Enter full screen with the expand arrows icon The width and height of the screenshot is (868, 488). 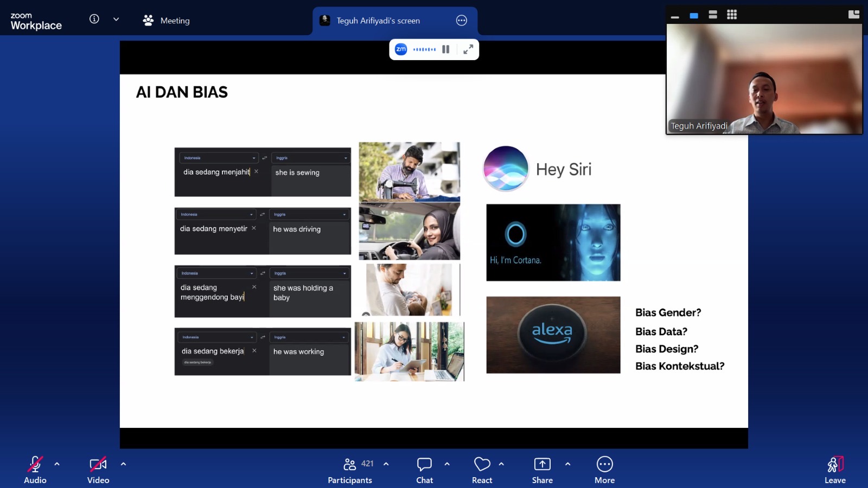point(468,49)
